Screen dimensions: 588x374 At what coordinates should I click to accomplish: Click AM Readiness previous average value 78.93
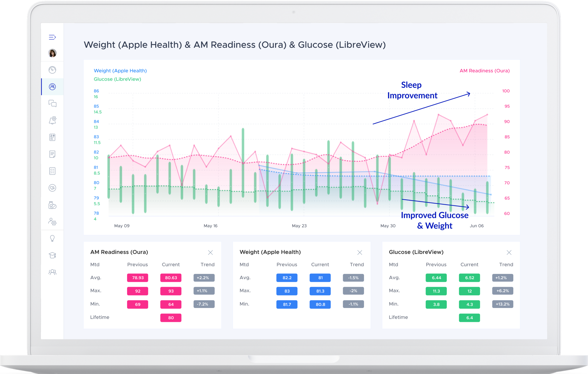coord(138,278)
